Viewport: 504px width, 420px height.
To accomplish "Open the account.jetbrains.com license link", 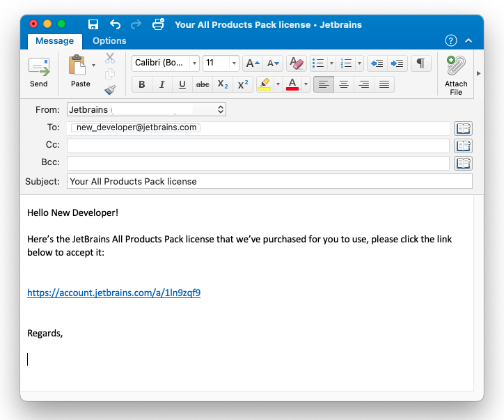I will 113,293.
